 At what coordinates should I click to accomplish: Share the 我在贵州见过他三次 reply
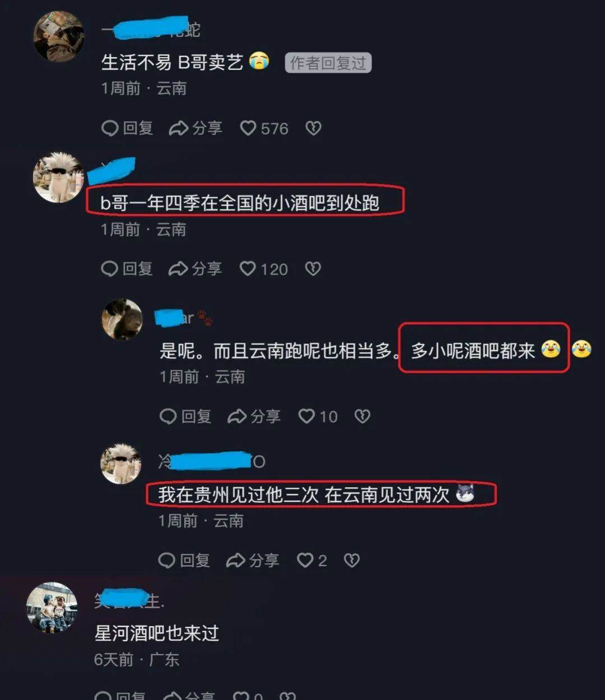tap(253, 561)
